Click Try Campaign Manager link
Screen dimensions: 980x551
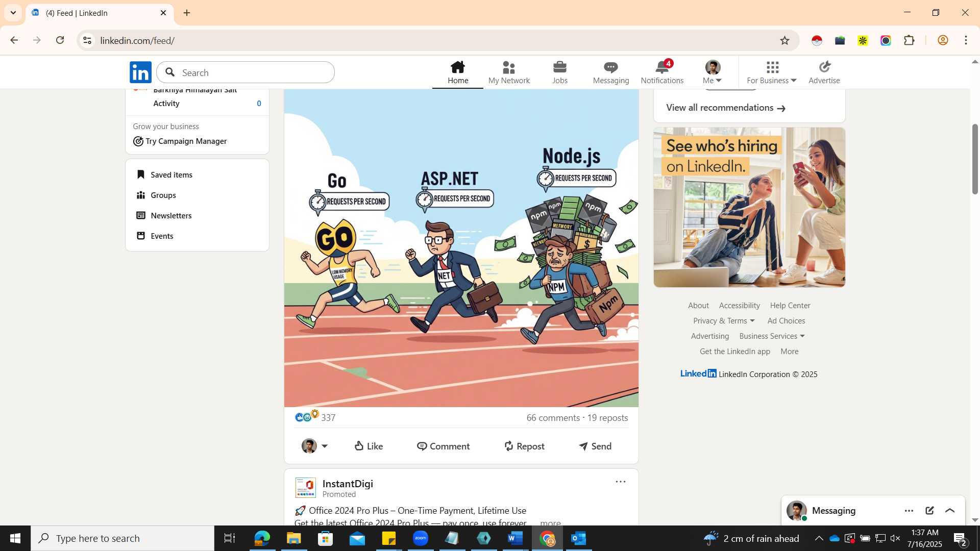tap(180, 141)
